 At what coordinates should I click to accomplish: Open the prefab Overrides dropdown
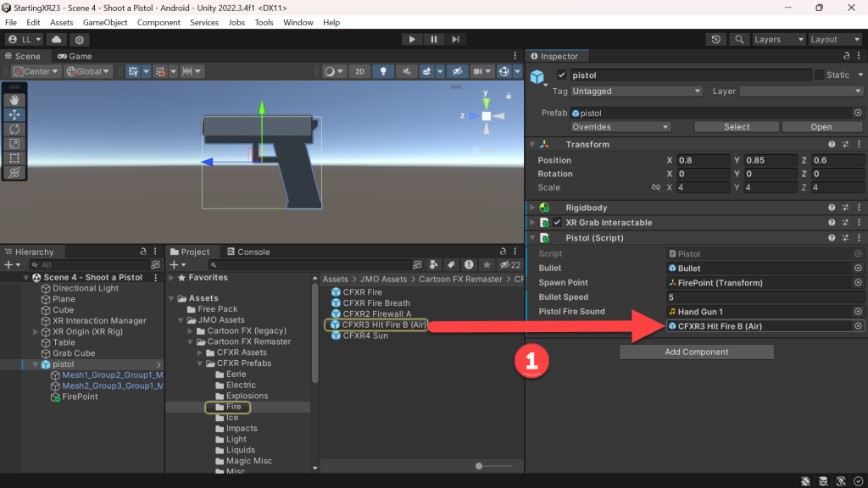620,127
